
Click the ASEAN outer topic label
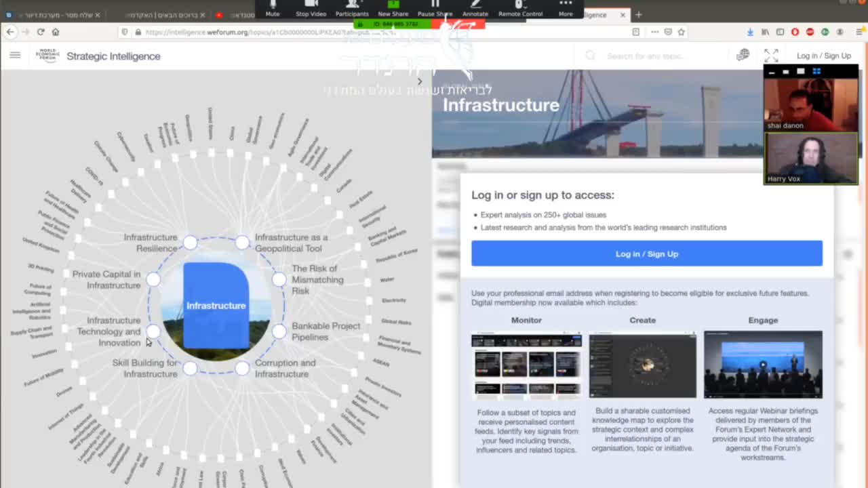pos(381,363)
